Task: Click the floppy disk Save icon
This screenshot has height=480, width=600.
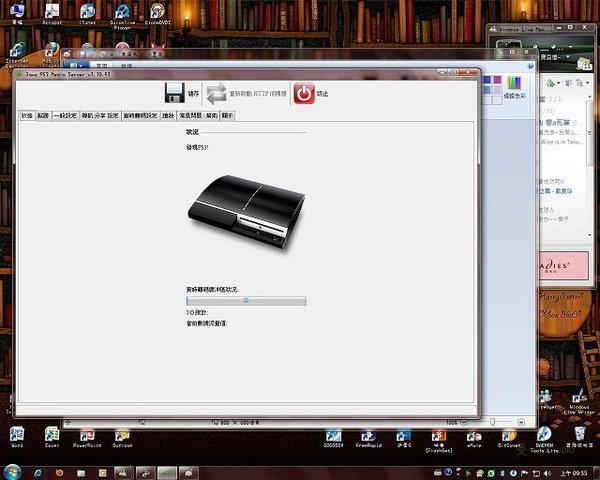Action: coord(174,93)
